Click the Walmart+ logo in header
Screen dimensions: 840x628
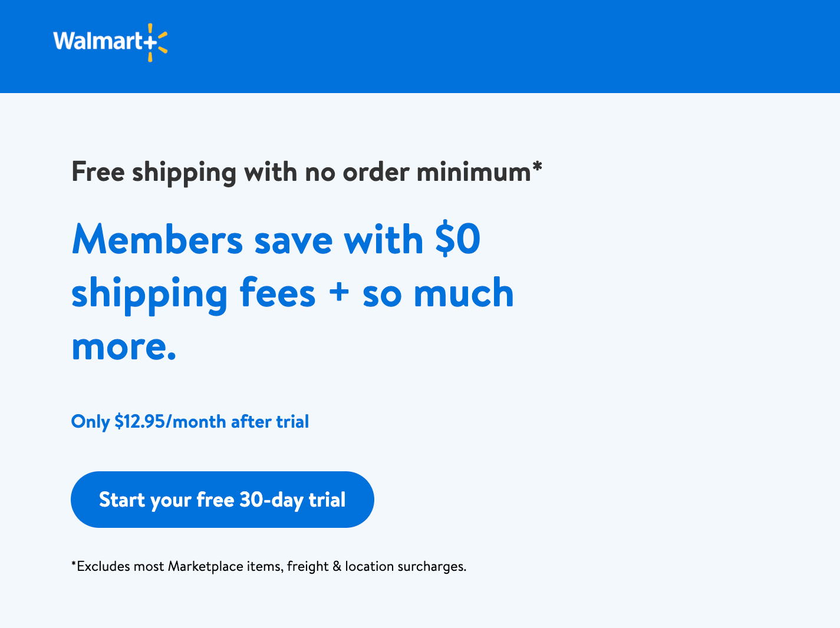(110, 42)
